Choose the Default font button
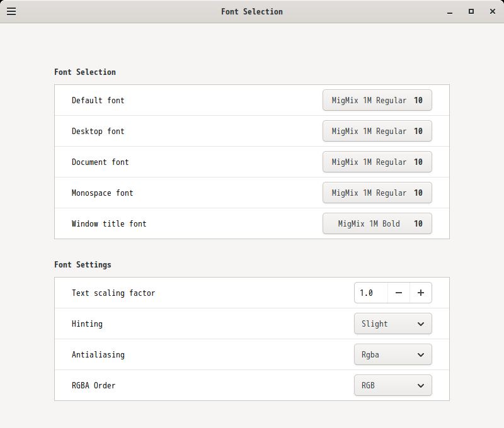Image resolution: width=504 pixels, height=428 pixels. point(377,100)
